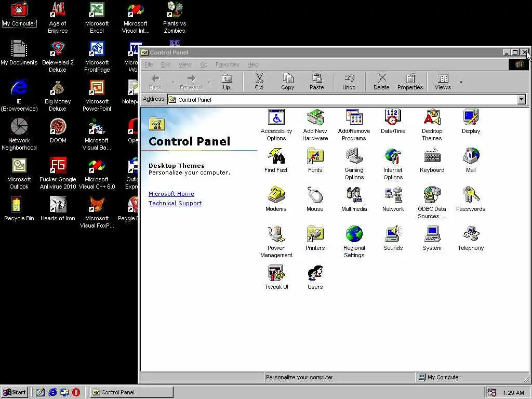Open Multimedia settings icon
Viewport: 532px width, 399px height.
[354, 199]
